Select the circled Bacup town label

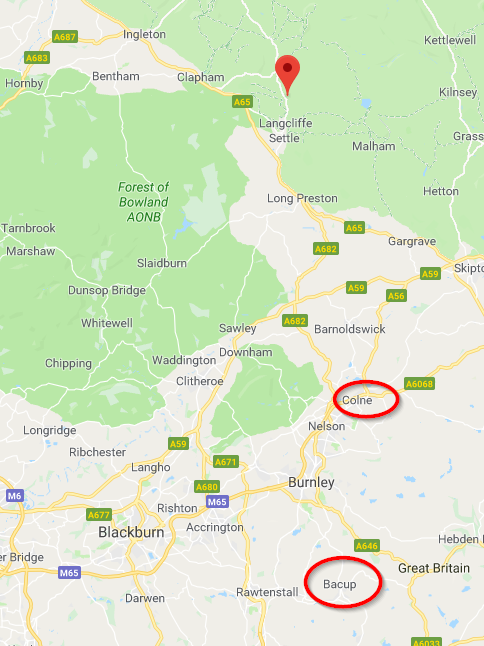click(340, 584)
